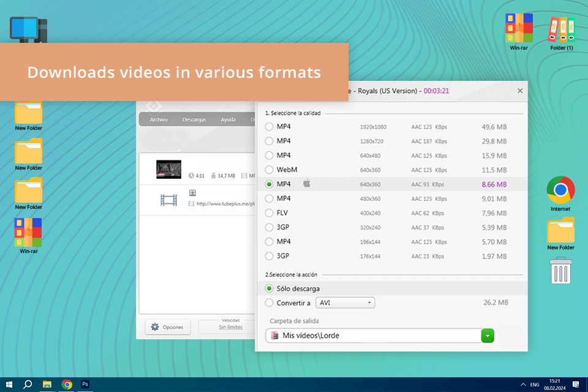Viewport: 588px width, 392px height.
Task: Click the Sin límites speed link
Action: click(231, 328)
